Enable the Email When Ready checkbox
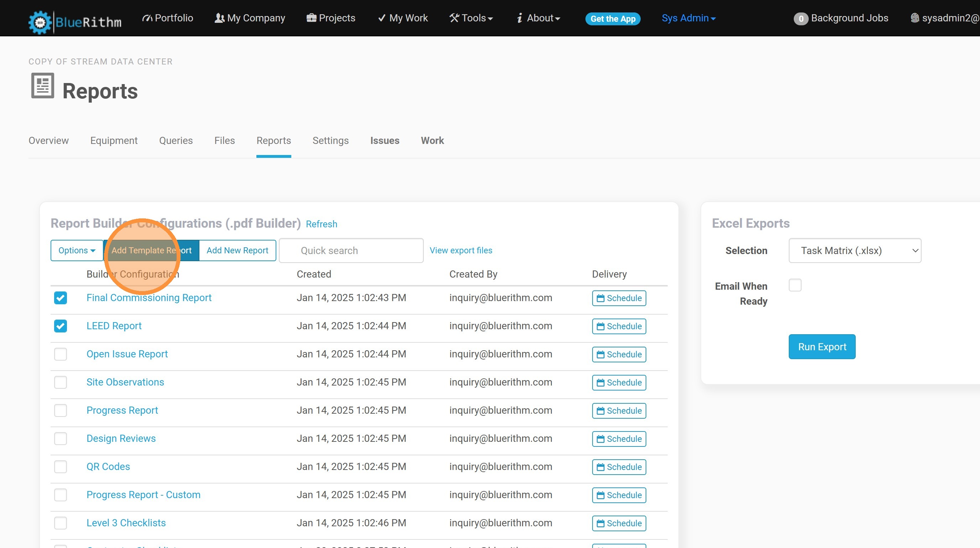This screenshot has width=980, height=548. (795, 285)
